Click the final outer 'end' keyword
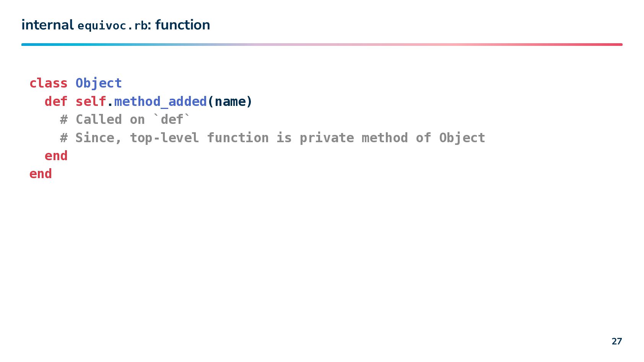Viewport: 644px width, 362px height. 41,174
